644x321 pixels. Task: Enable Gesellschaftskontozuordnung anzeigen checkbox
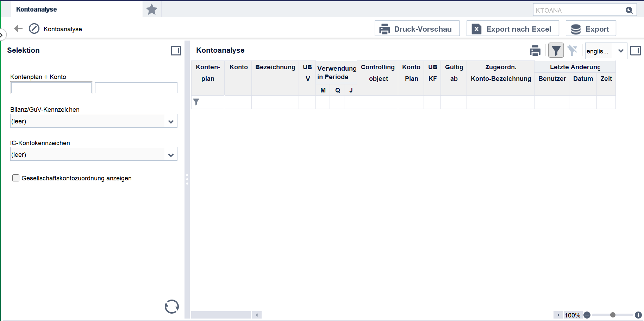click(16, 178)
